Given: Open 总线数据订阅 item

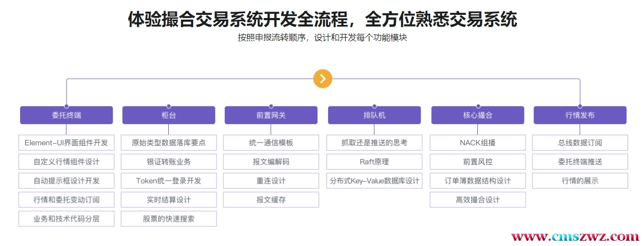Looking at the screenshot, I should coord(579,143).
